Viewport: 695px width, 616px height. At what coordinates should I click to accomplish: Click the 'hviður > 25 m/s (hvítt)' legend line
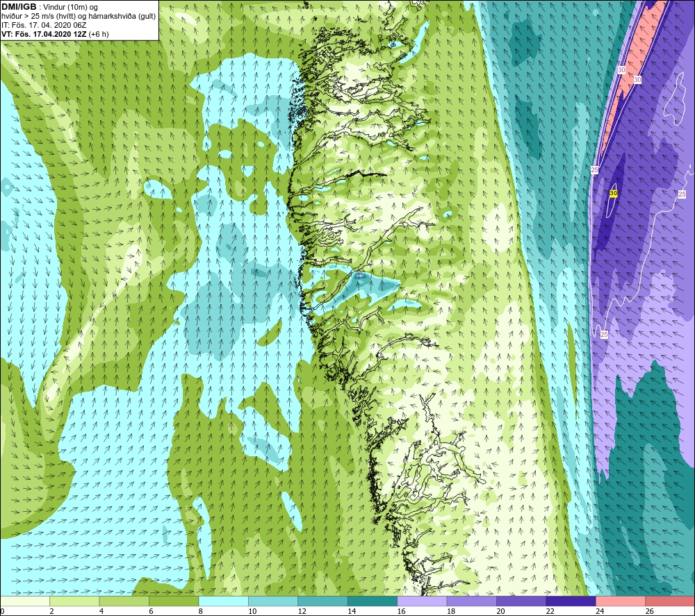(79, 16)
